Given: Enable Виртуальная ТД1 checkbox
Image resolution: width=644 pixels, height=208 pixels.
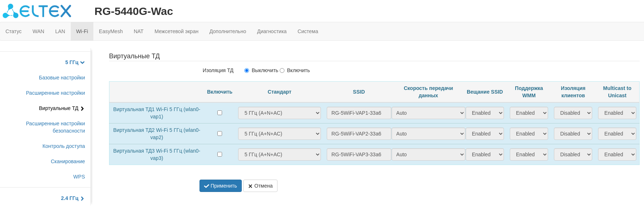Looking at the screenshot, I should [x=220, y=113].
